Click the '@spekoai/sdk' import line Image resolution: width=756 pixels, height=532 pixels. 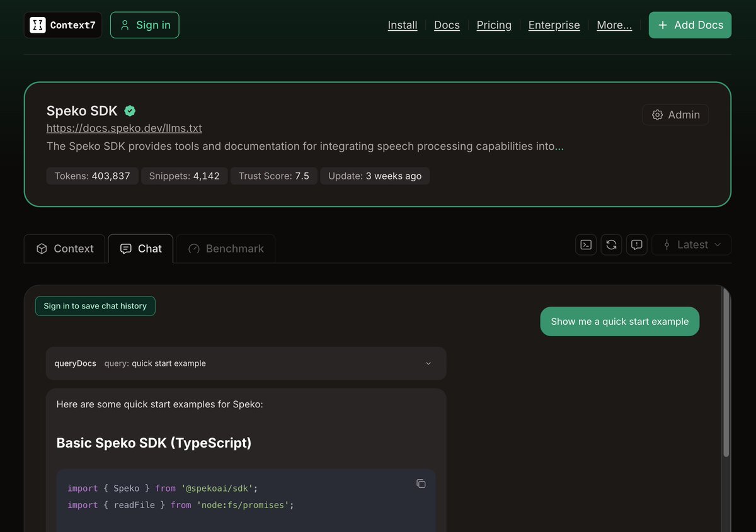[163, 489]
